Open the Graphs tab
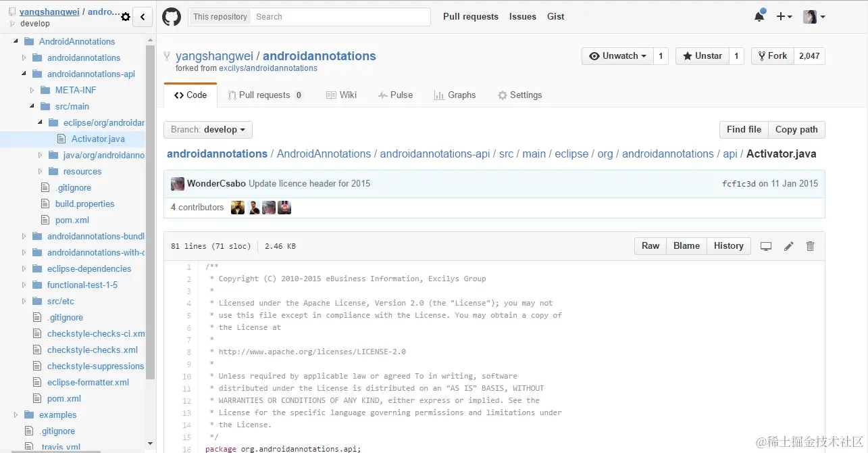 [x=455, y=95]
